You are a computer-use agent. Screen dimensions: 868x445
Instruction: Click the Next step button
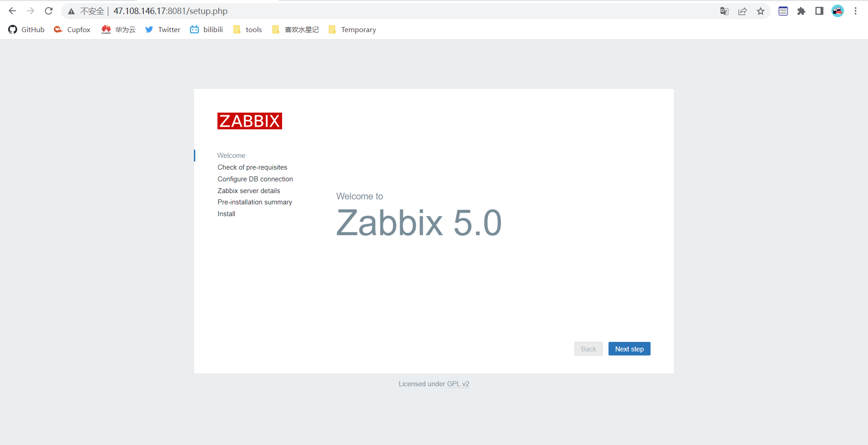[x=629, y=349]
